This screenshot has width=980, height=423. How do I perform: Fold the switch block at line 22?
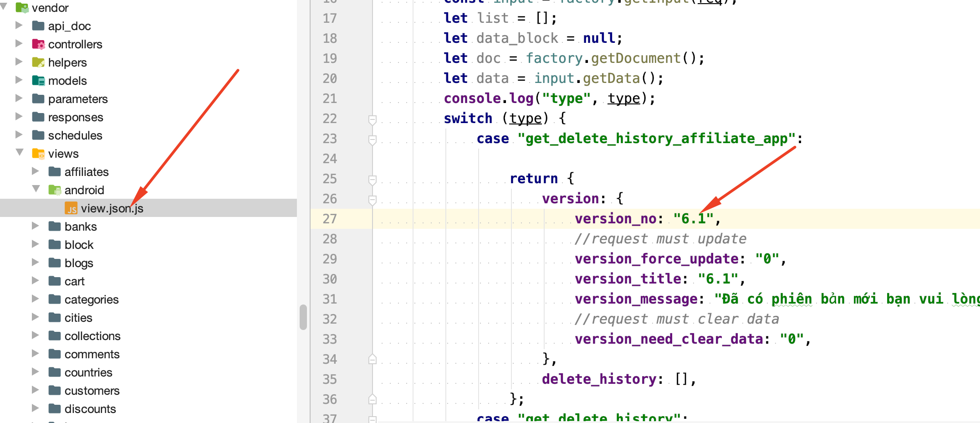point(373,119)
